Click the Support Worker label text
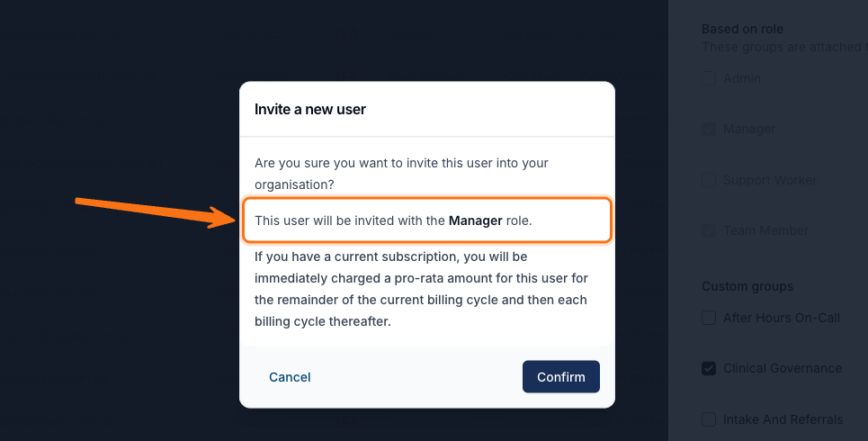 770,180
